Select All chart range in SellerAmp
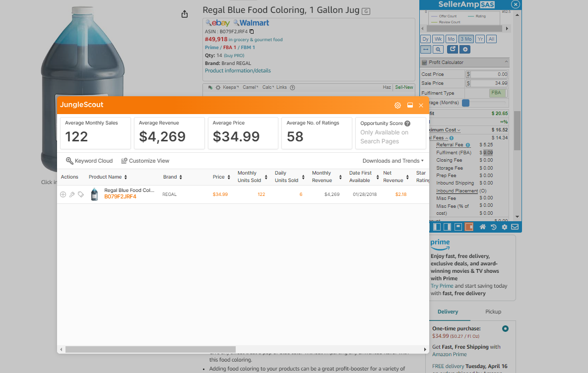Viewport: 588px width, 373px height. click(492, 39)
